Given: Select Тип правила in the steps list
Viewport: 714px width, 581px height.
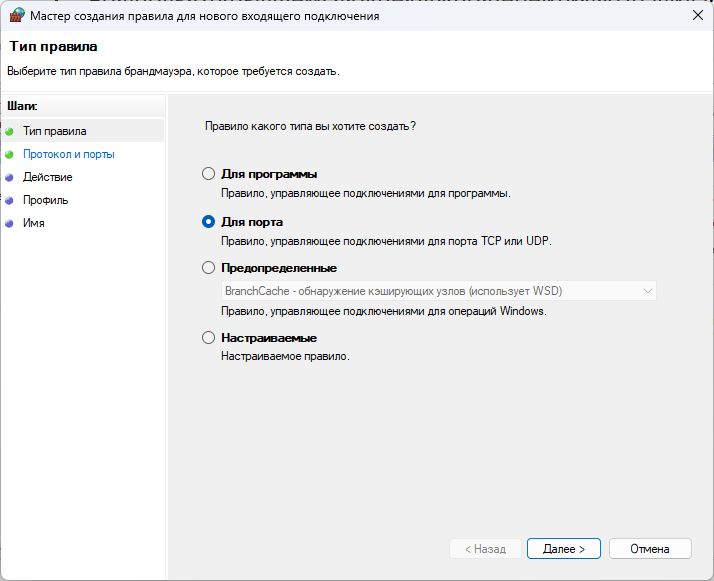Looking at the screenshot, I should pyautogui.click(x=55, y=131).
